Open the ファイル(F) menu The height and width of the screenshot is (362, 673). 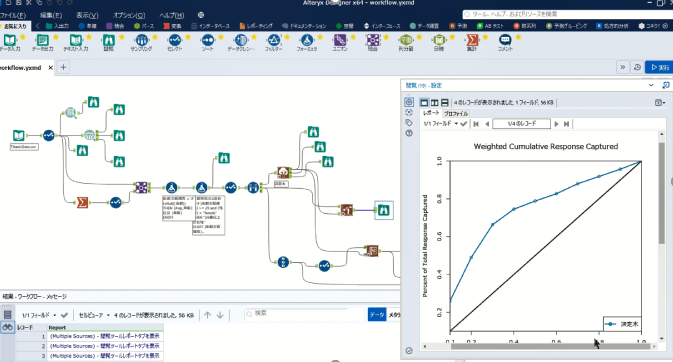(x=12, y=15)
